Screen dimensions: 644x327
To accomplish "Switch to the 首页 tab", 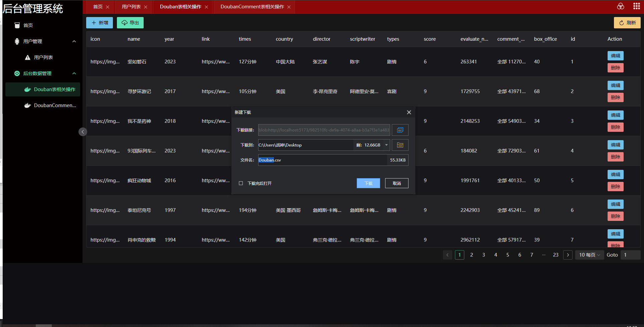I will [98, 7].
